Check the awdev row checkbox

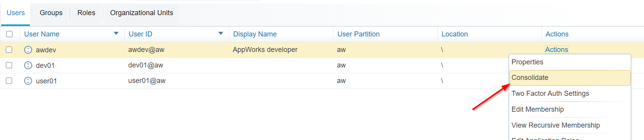(x=9, y=50)
